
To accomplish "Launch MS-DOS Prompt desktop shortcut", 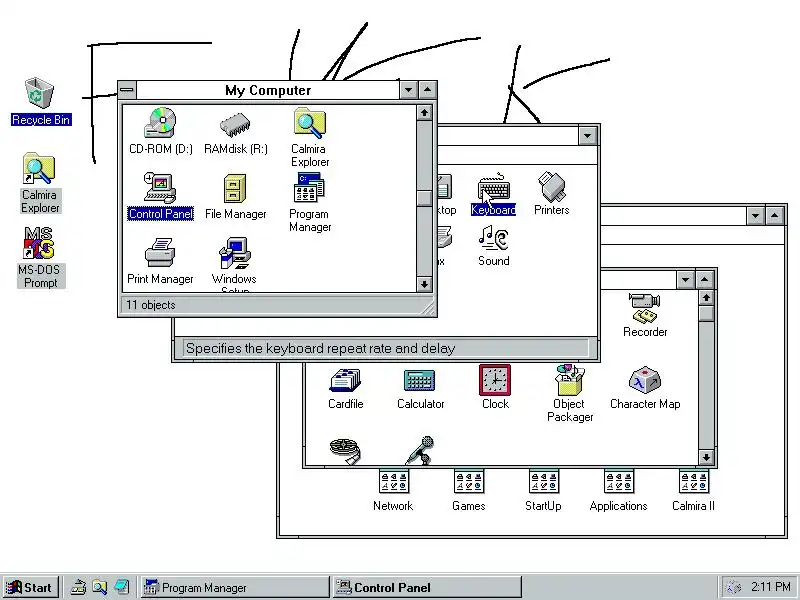I will [x=40, y=257].
